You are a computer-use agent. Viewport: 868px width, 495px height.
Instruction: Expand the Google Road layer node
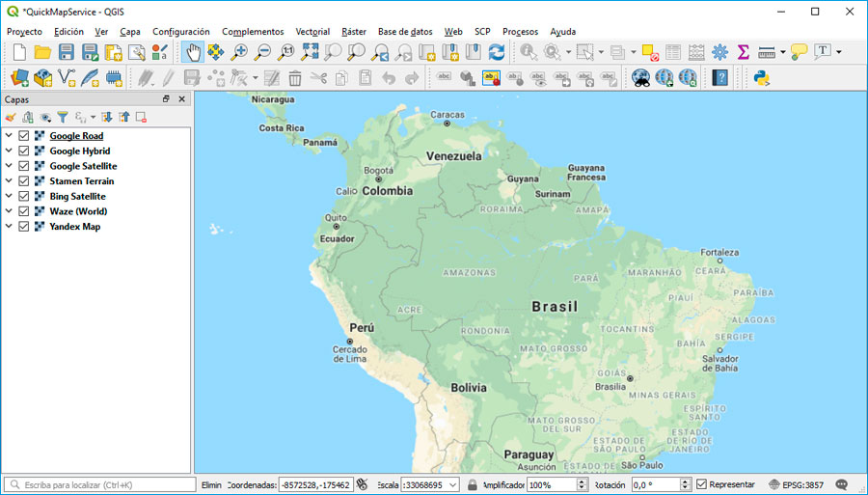[9, 135]
